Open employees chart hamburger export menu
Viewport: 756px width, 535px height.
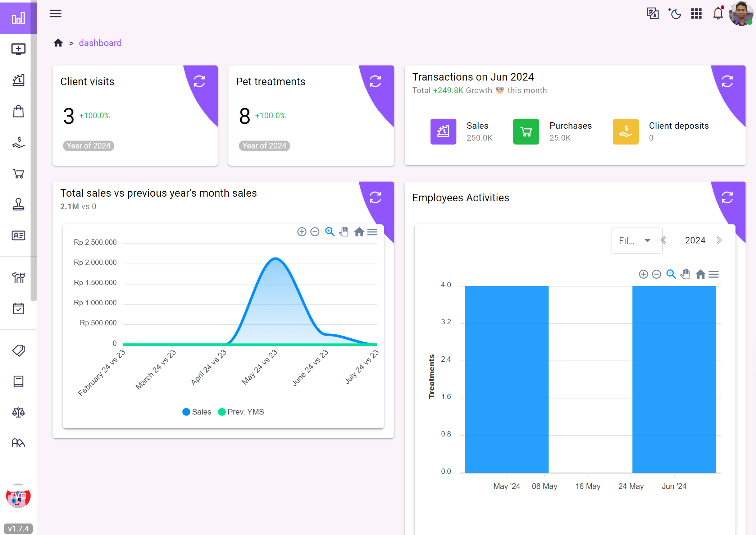coord(714,275)
